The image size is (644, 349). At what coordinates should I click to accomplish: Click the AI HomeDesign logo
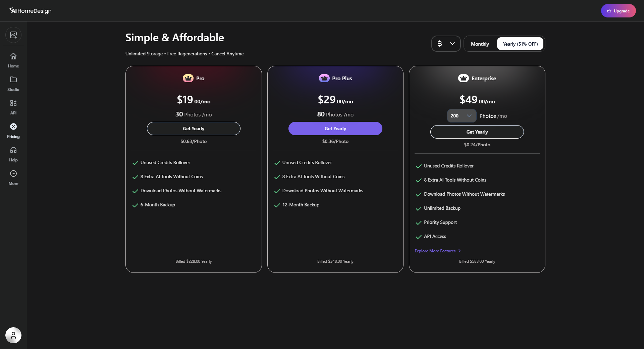pos(30,11)
